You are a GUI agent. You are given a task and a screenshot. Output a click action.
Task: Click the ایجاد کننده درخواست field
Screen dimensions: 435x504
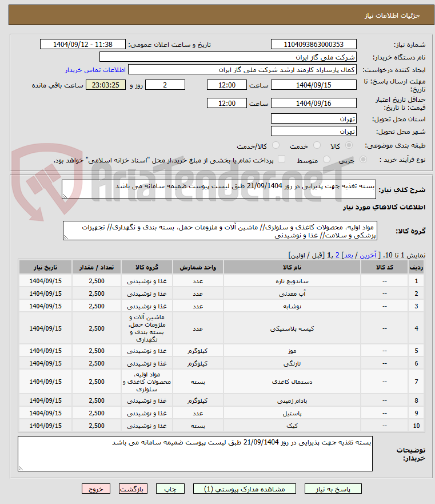242,70
